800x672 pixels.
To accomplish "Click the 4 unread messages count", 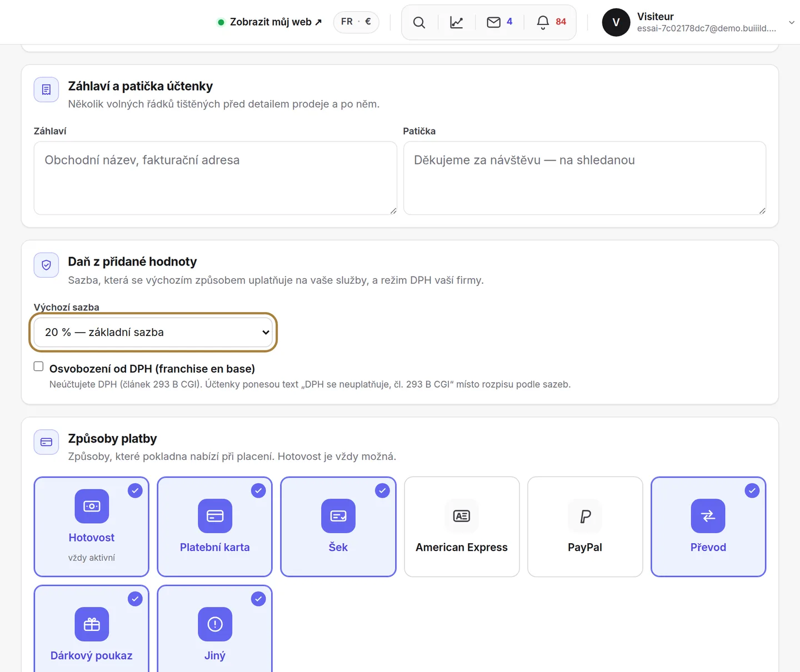I will point(509,22).
